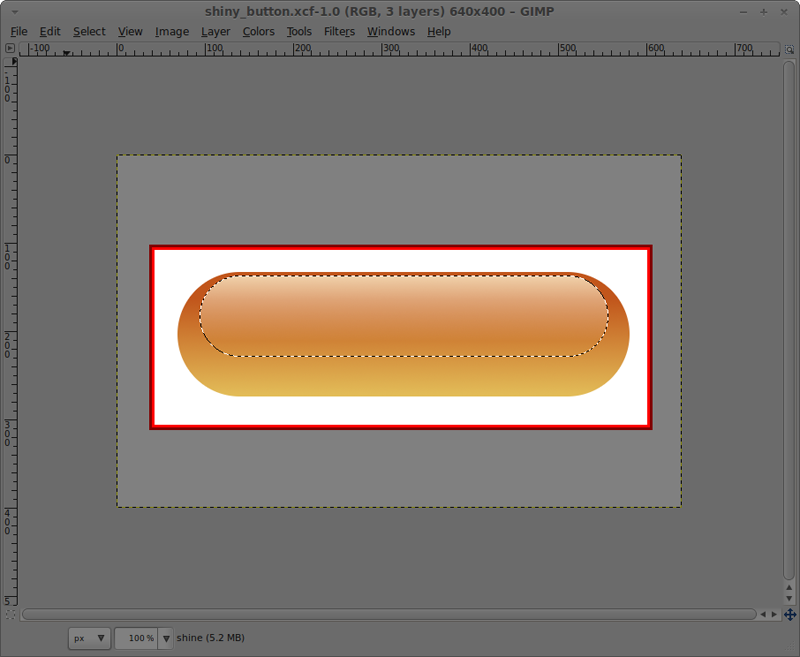Open the zoom level dropdown arrow

point(164,638)
